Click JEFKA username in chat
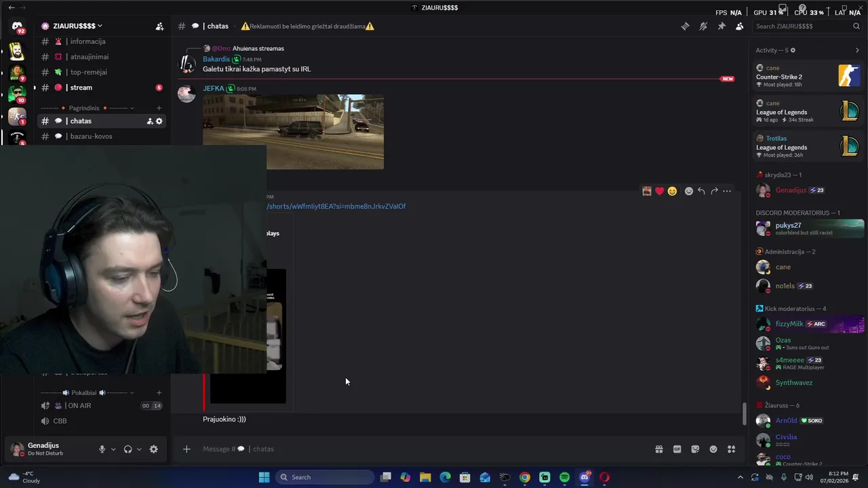The height and width of the screenshot is (488, 868). tap(213, 88)
